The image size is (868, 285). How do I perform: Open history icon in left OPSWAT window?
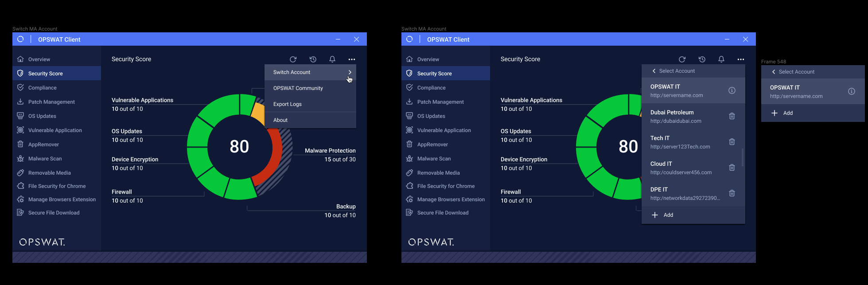coord(313,59)
